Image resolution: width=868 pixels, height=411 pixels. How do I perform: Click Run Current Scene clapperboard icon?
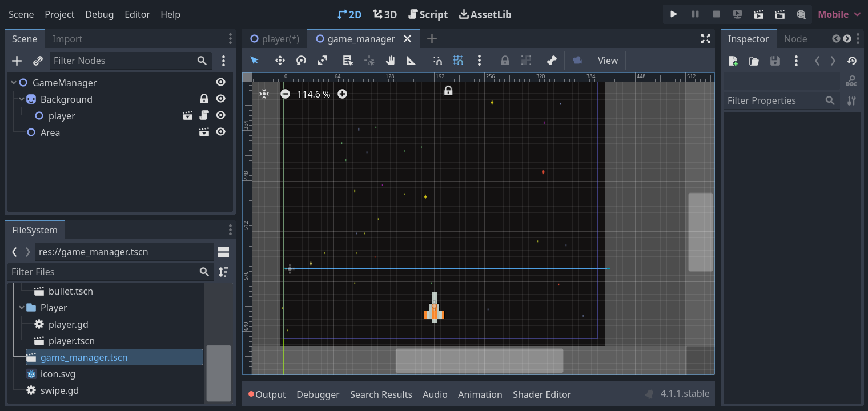(x=758, y=14)
